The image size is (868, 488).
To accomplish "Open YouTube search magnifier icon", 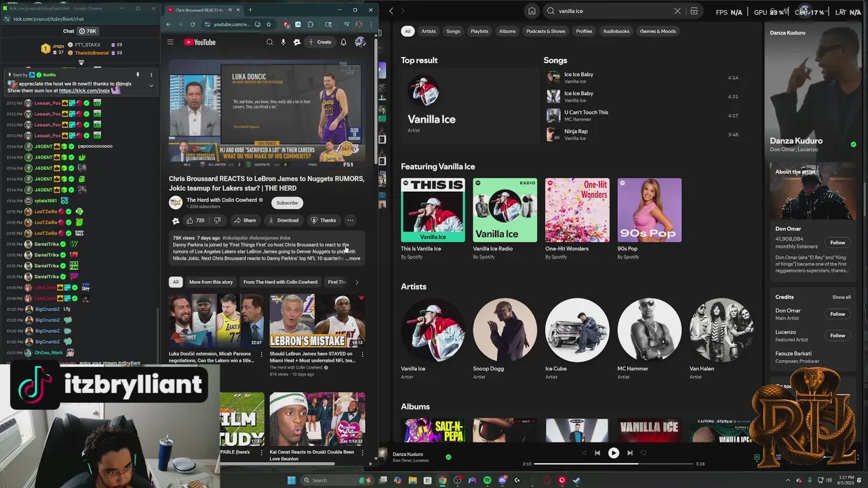I will 269,42.
